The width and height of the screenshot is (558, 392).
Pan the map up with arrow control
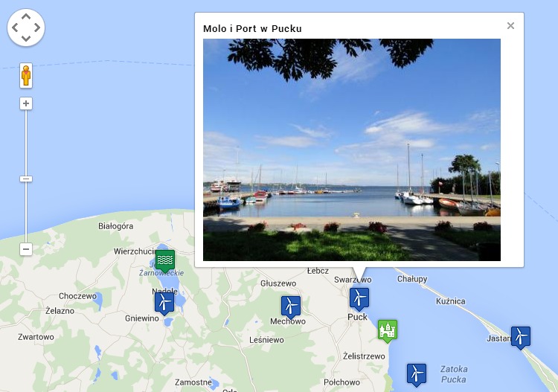[x=26, y=16]
